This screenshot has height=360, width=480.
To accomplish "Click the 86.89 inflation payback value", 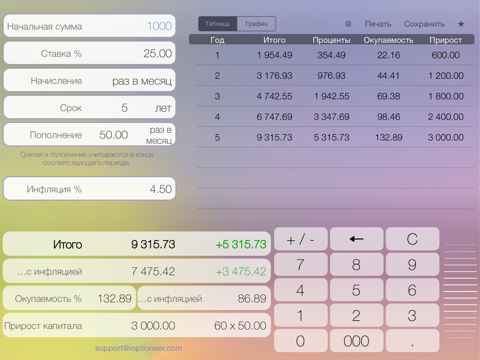I will (252, 298).
